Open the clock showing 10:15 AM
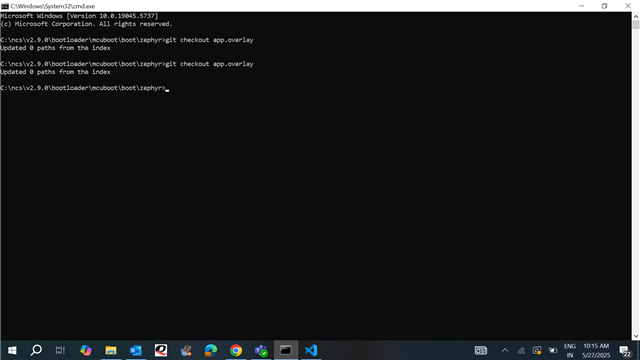Viewport: 640px width, 360px height. (x=596, y=351)
